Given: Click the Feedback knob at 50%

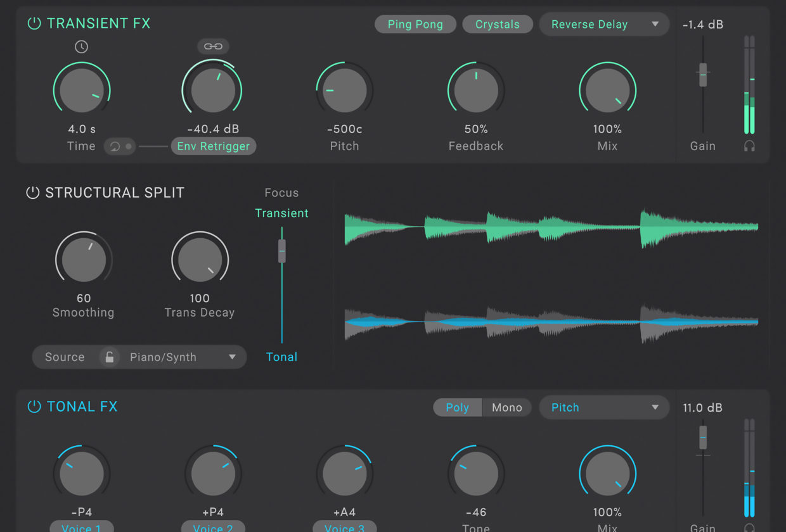Looking at the screenshot, I should (x=476, y=90).
